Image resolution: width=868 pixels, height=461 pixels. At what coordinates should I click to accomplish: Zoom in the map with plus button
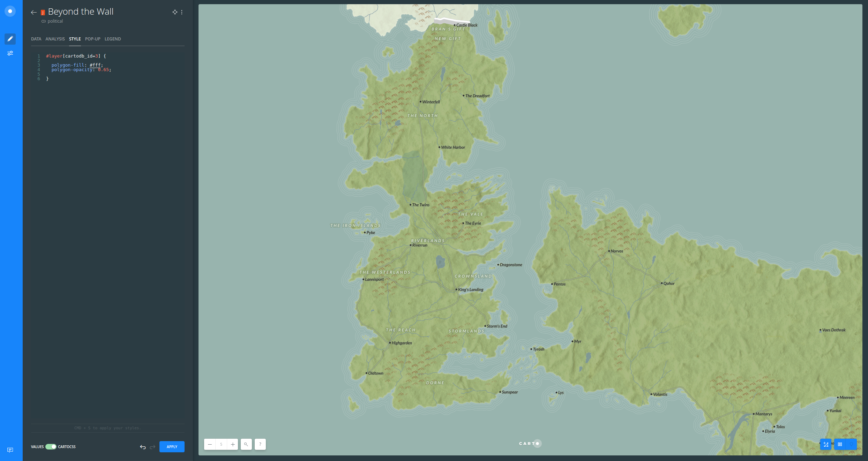pyautogui.click(x=233, y=444)
